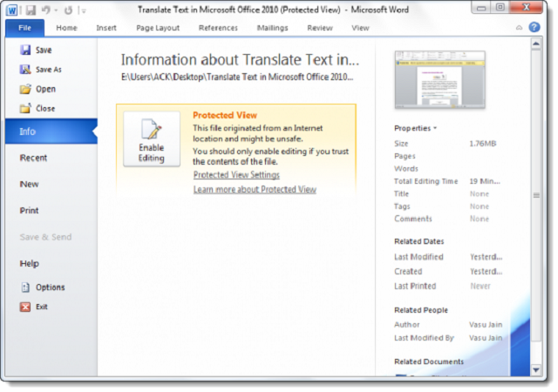
Task: Click the Related People heading
Action: point(421,310)
